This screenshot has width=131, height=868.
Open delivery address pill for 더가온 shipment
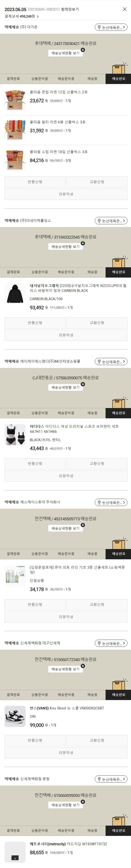click(x=111, y=27)
